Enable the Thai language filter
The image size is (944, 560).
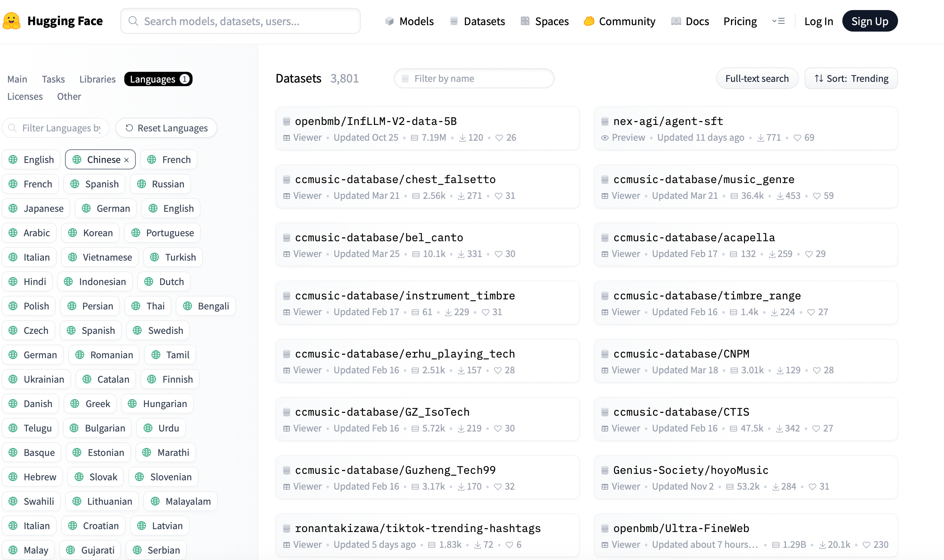pyautogui.click(x=148, y=306)
